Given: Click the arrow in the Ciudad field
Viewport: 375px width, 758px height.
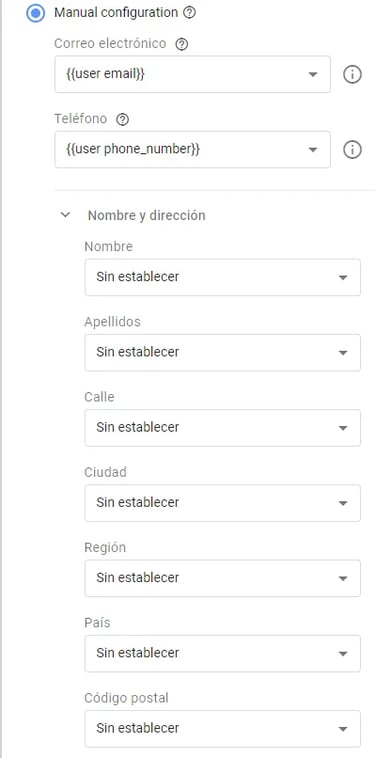Looking at the screenshot, I should (343, 503).
